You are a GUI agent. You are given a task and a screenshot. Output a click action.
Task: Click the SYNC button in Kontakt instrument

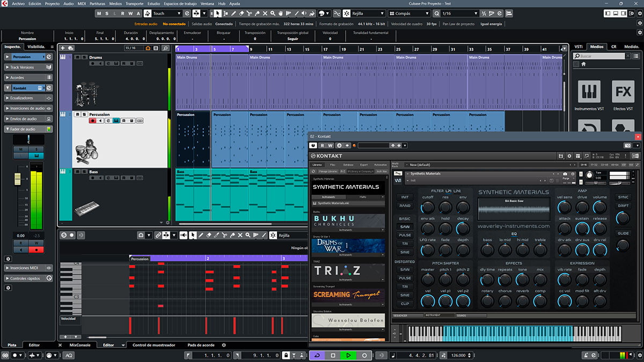(623, 197)
